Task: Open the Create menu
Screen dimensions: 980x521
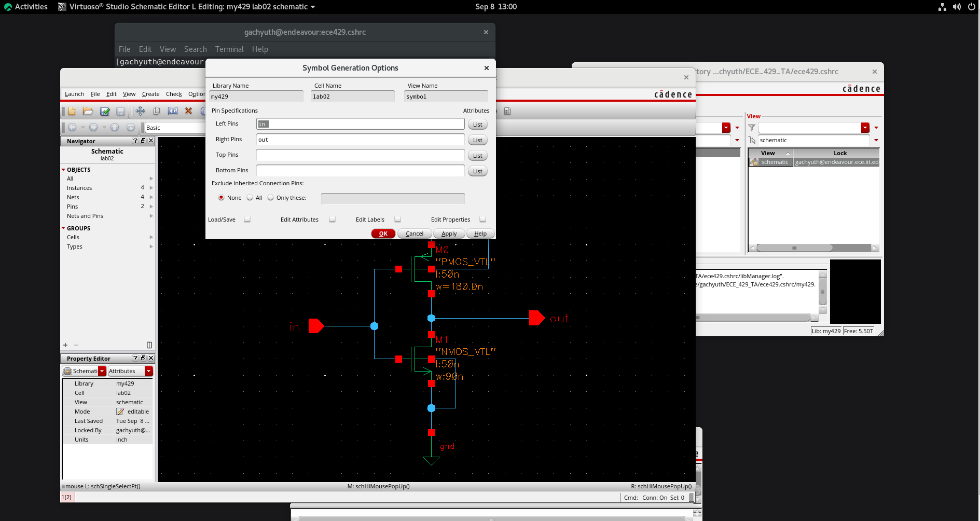Action: click(150, 94)
